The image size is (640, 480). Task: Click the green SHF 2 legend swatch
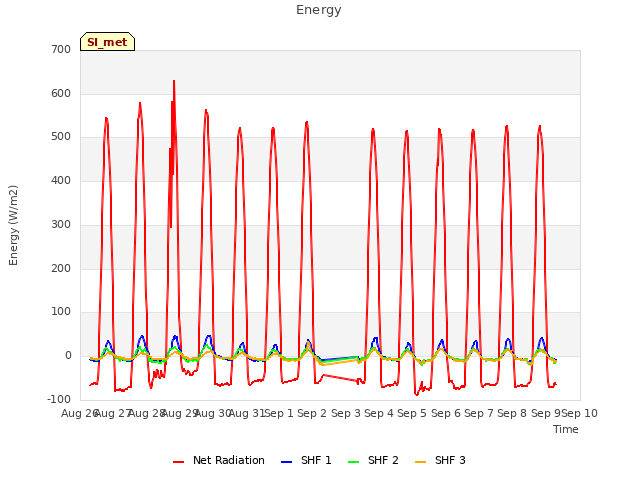[x=353, y=462]
